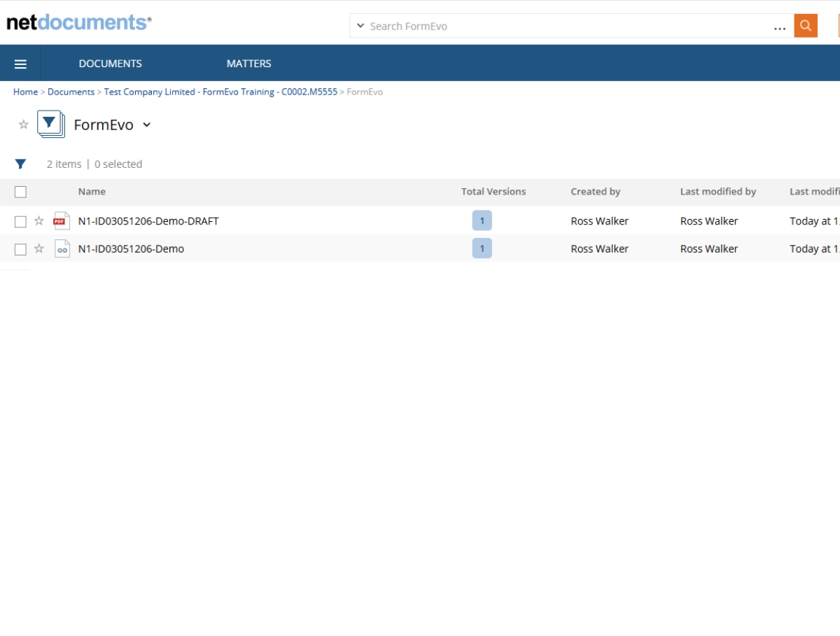Sort by Total Versions column
Screen dimensions: 840x636
(493, 192)
